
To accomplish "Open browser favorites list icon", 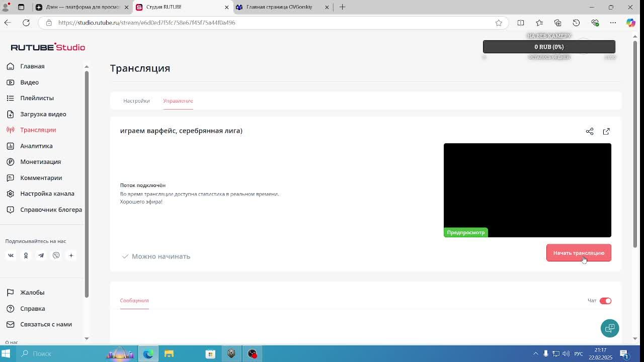I will tap(539, 23).
